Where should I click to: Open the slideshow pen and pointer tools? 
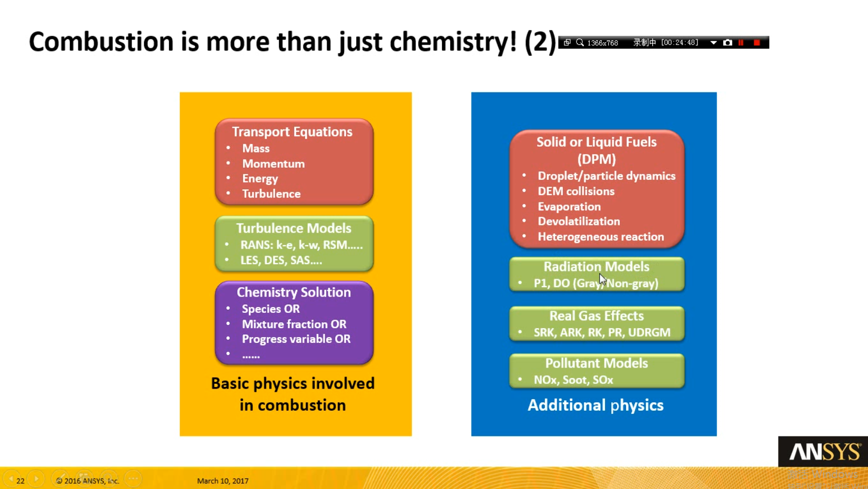[x=60, y=479]
